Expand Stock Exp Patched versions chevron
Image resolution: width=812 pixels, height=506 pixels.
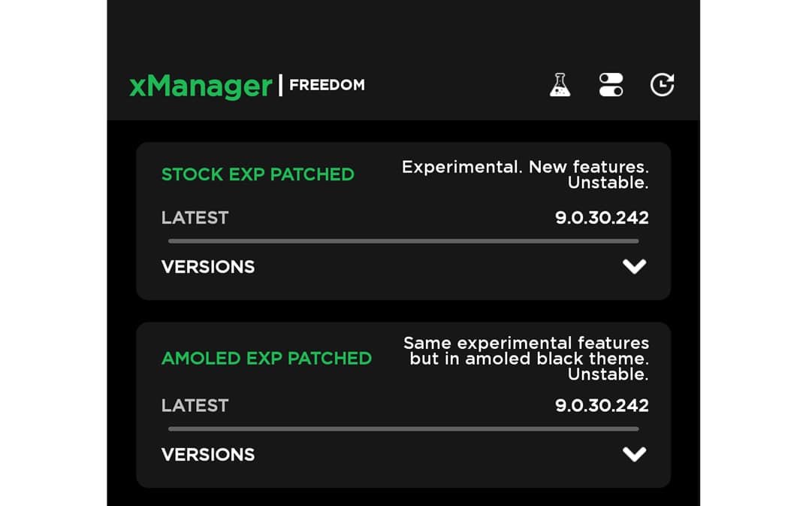[634, 267]
